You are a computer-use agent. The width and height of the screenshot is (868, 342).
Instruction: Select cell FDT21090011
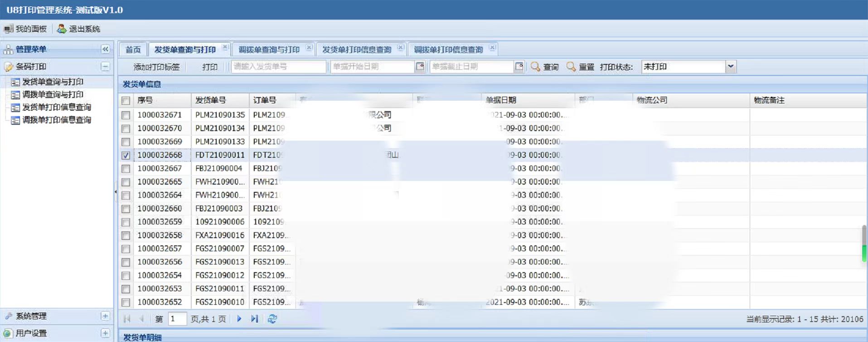coord(220,155)
